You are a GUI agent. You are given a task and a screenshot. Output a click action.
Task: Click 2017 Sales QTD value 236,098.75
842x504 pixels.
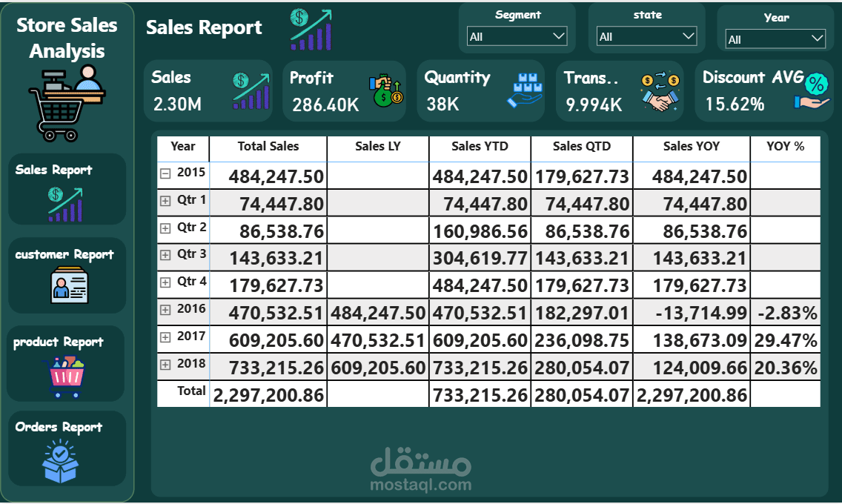tap(582, 340)
